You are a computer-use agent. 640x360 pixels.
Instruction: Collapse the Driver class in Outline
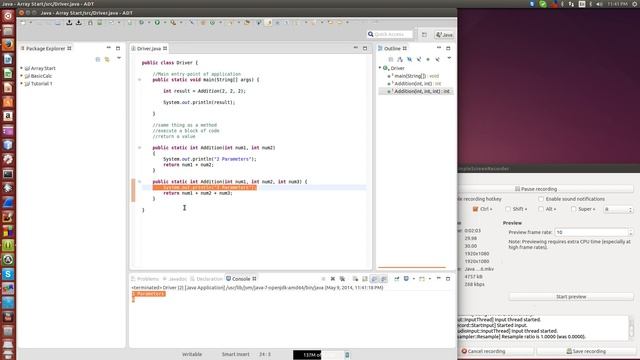[x=380, y=68]
